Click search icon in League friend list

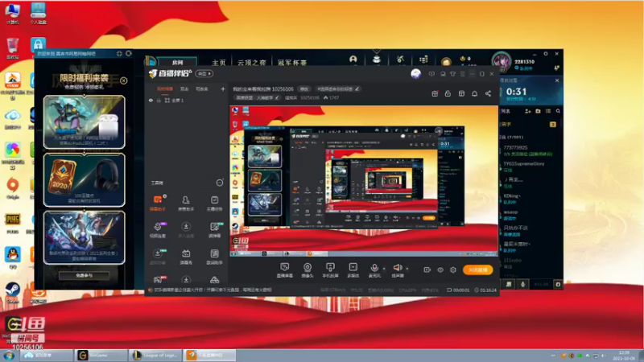558,111
